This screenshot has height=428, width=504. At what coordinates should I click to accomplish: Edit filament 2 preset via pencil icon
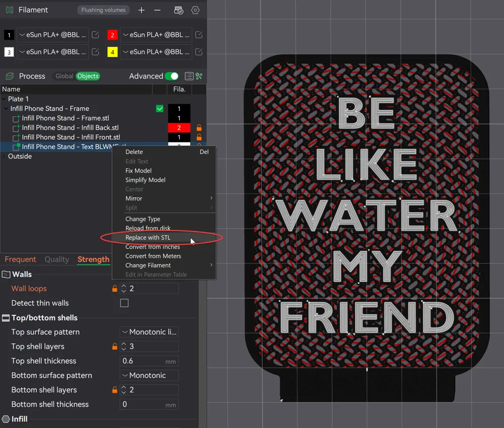pyautogui.click(x=199, y=35)
